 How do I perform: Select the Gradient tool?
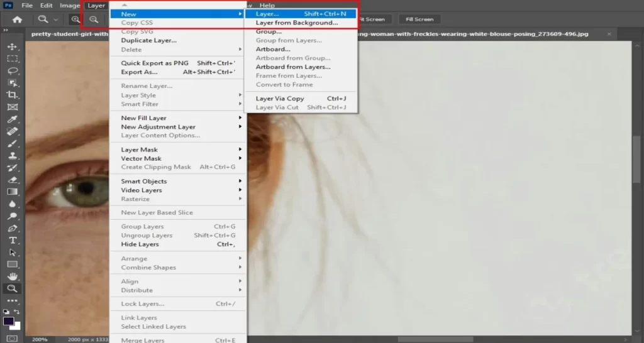(13, 192)
